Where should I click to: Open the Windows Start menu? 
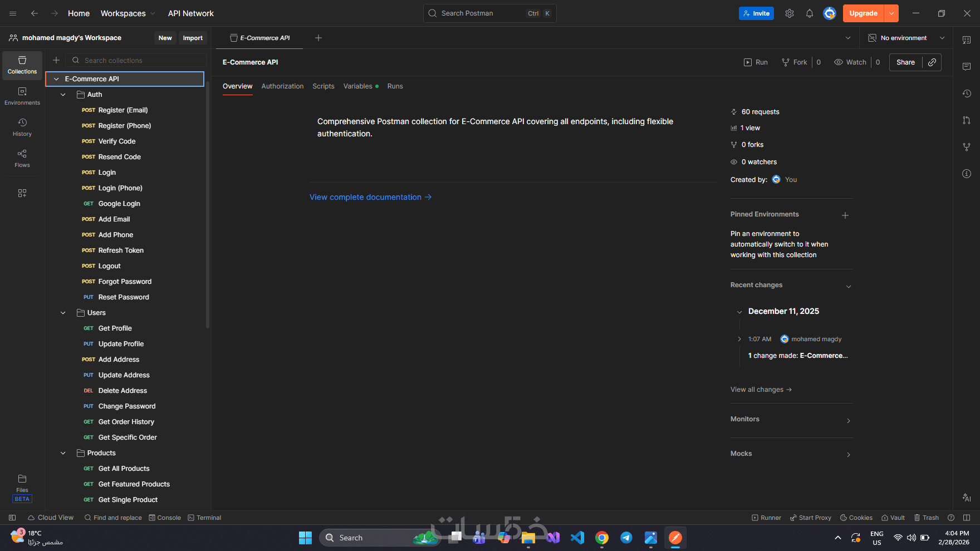click(x=305, y=538)
